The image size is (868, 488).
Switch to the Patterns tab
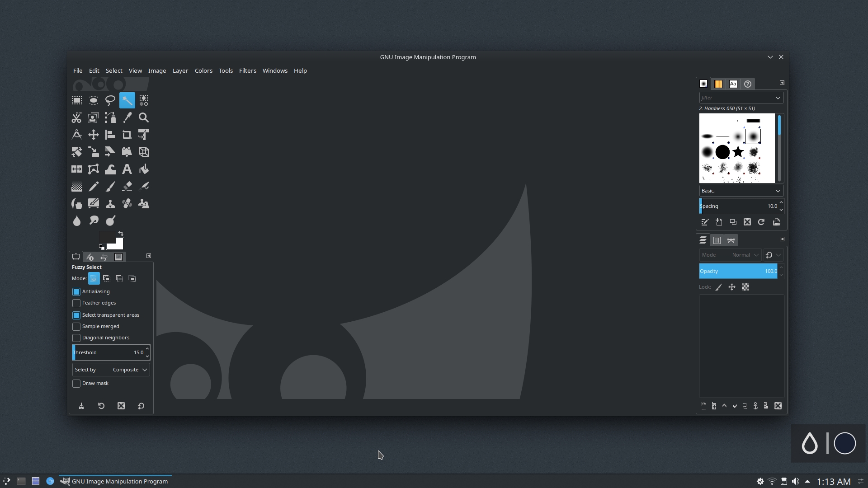[718, 84]
